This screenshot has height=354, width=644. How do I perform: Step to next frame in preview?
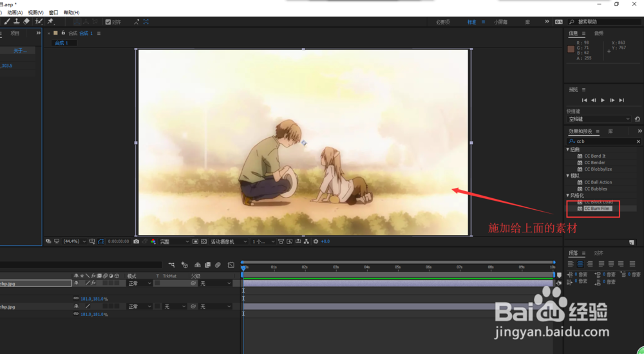click(x=612, y=100)
